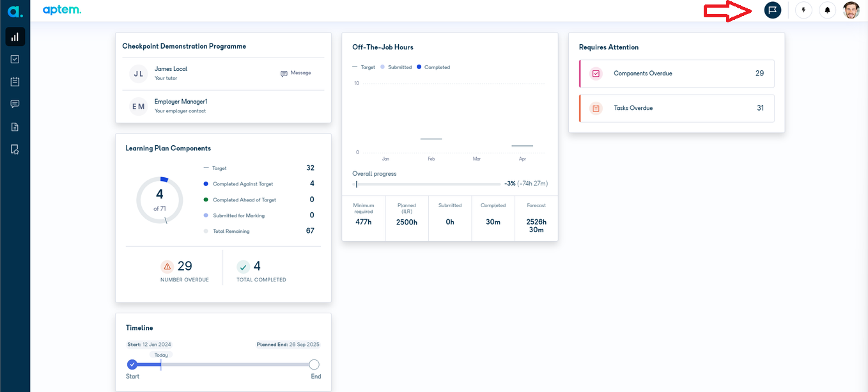
Task: Click the Forecast 2526h 30m cell
Action: point(536,218)
